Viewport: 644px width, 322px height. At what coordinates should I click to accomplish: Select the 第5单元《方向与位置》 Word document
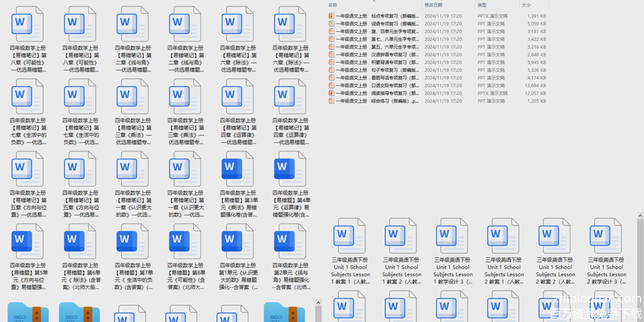click(x=28, y=242)
